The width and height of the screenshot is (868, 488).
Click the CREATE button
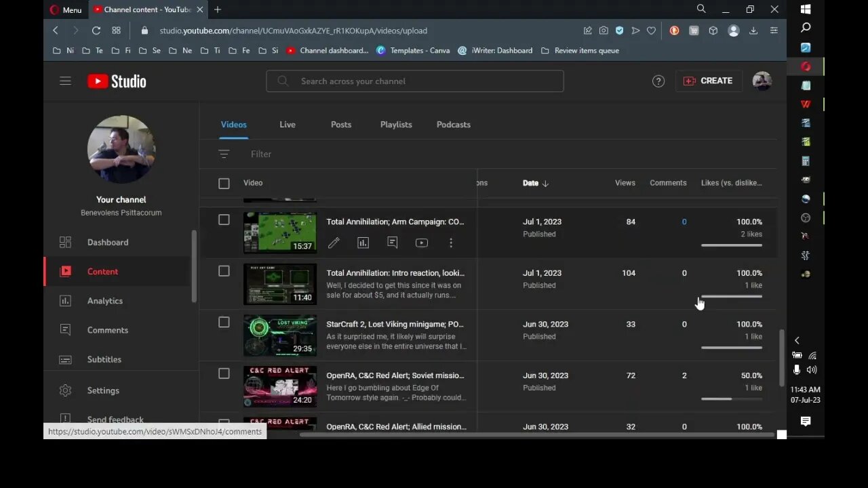coord(708,81)
